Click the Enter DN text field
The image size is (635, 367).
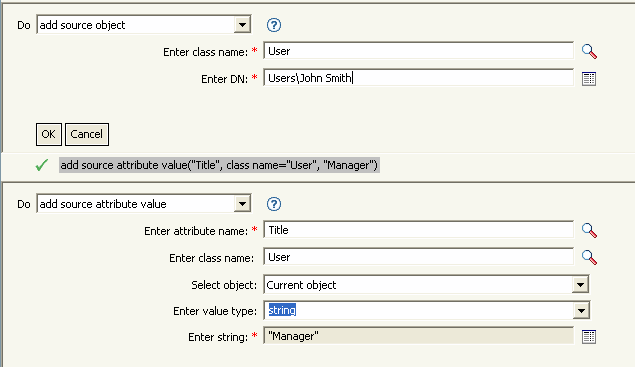point(418,77)
